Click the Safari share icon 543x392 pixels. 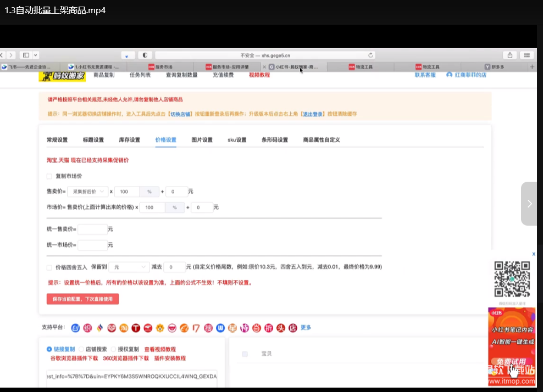point(510,55)
